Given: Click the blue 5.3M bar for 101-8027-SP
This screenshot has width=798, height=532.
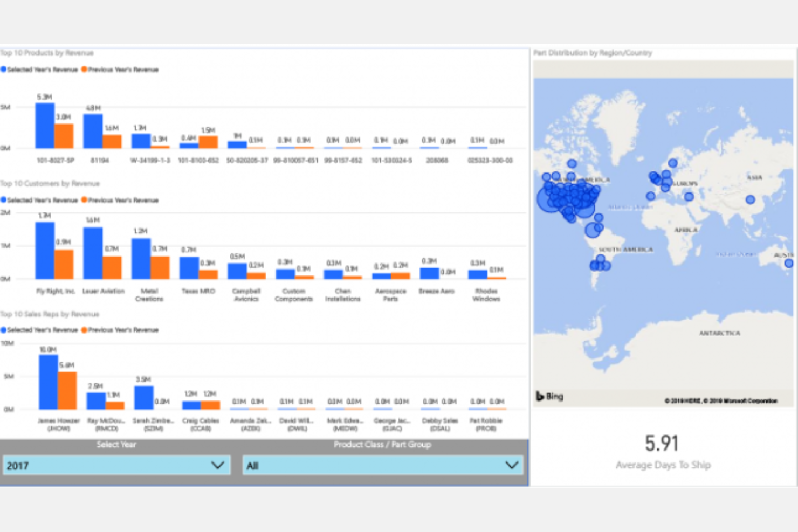Looking at the screenshot, I should pos(45,126).
